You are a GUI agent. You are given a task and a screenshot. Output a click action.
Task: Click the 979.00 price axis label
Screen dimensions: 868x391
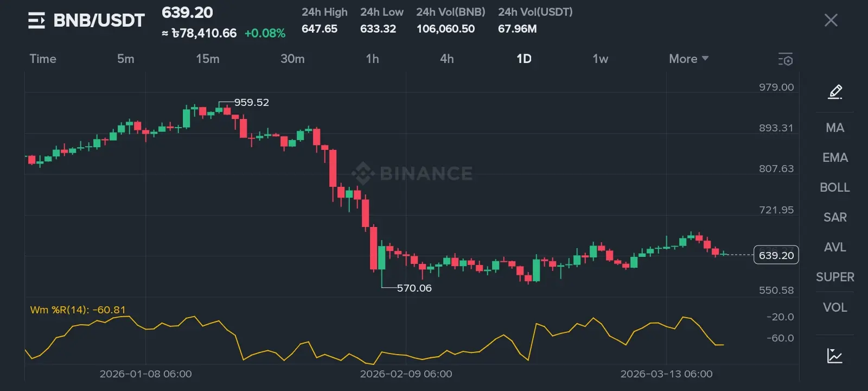(776, 87)
